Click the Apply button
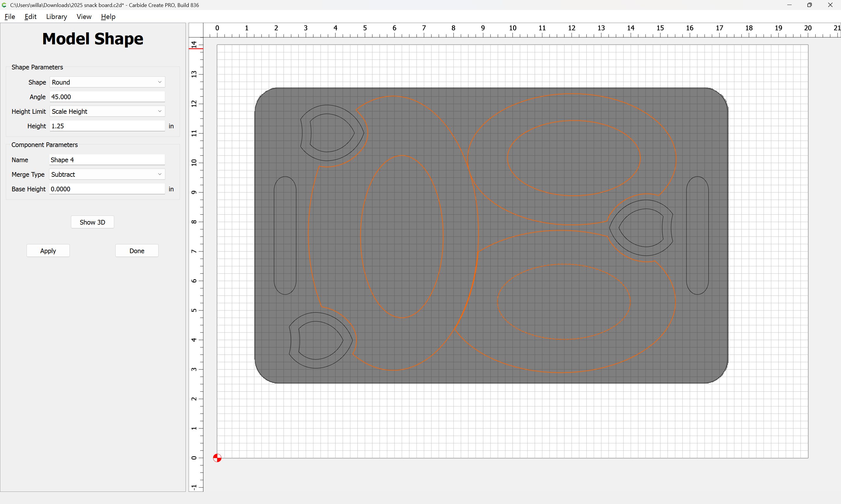The height and width of the screenshot is (504, 841). (48, 251)
